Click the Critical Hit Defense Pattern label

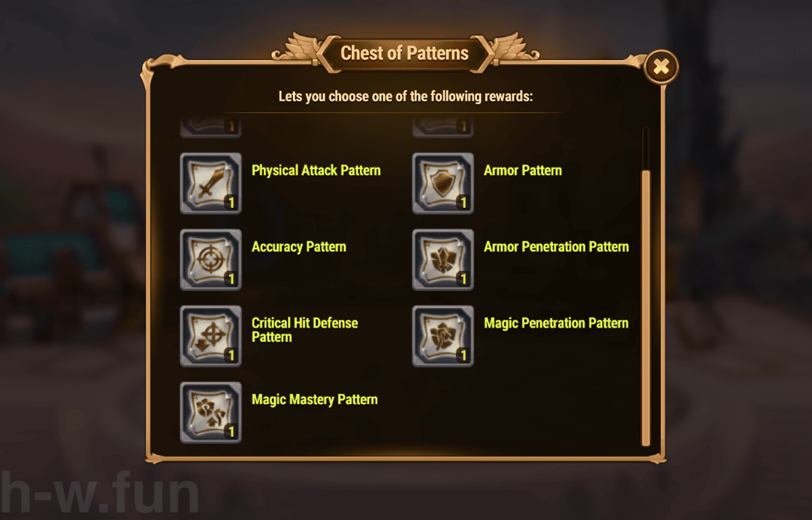click(304, 330)
